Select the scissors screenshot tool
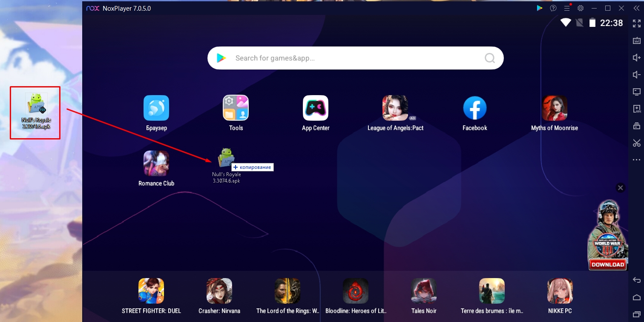Viewport: 644px width, 322px height. point(636,143)
